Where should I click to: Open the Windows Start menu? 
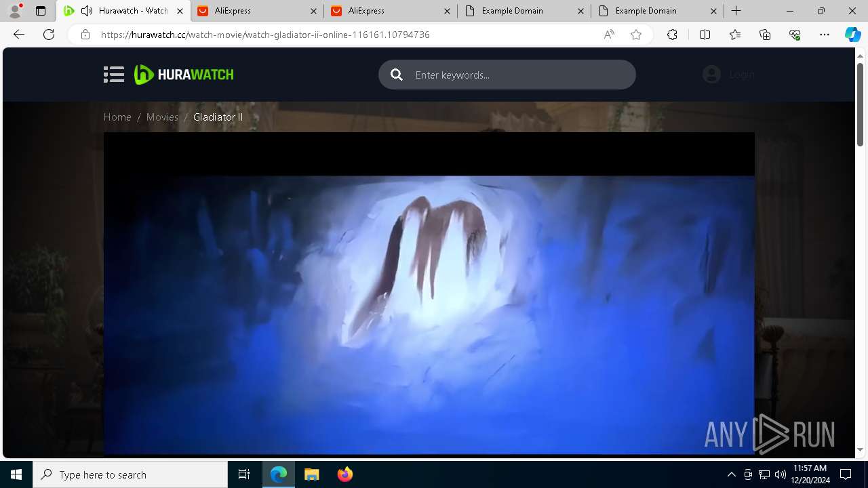16,474
